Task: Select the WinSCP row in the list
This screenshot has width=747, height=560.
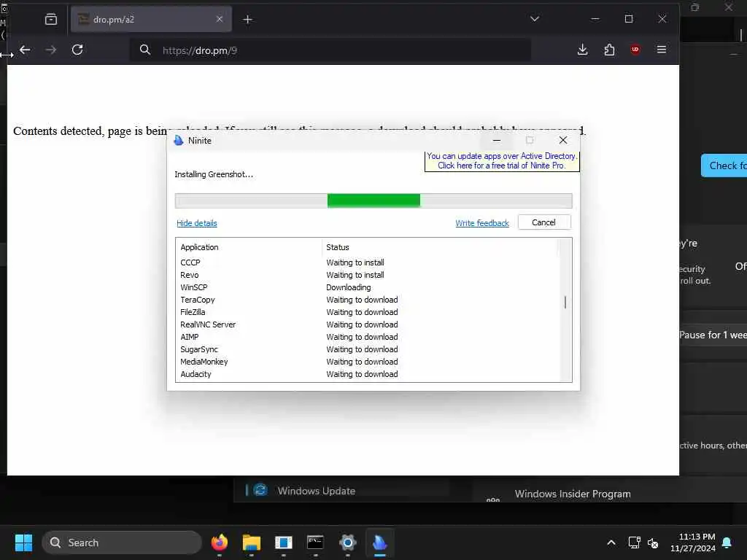Action: (x=366, y=287)
